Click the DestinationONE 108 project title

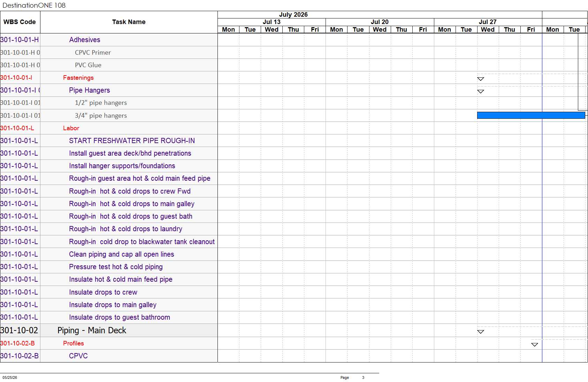[x=34, y=5]
